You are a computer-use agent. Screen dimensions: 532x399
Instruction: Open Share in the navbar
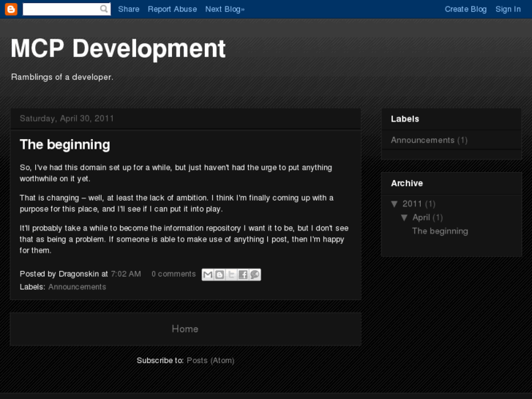[x=129, y=9]
